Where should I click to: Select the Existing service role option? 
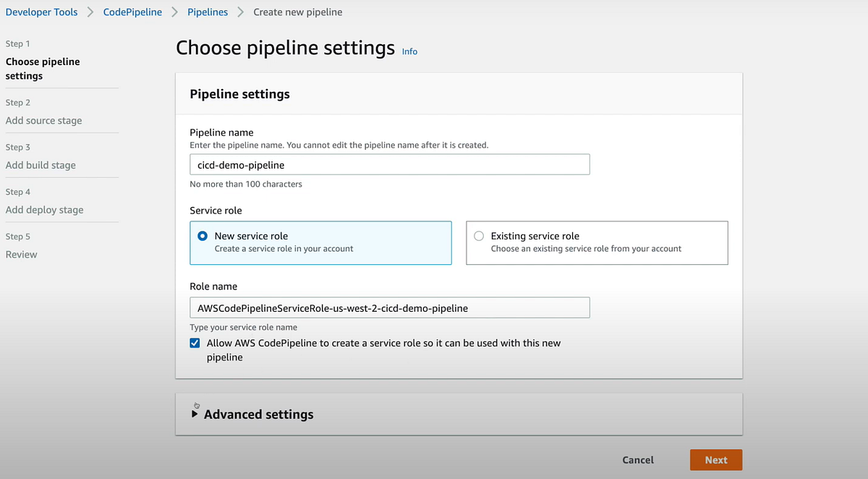pos(479,236)
